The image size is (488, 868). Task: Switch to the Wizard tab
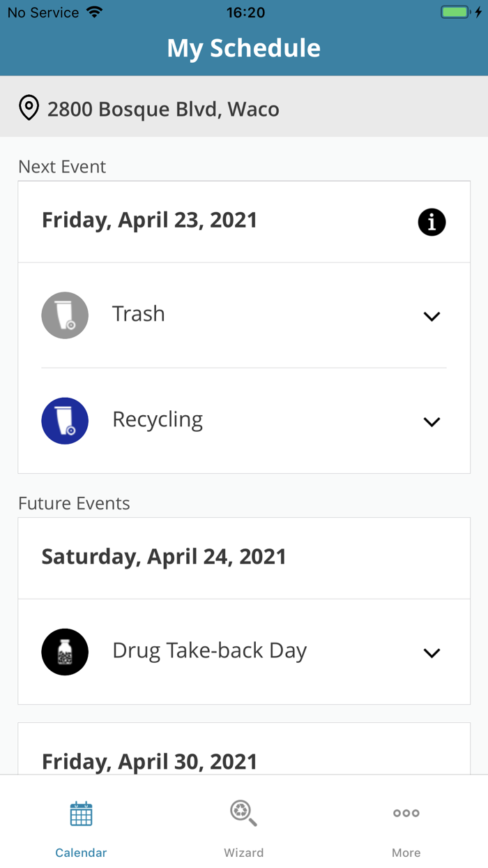tap(243, 852)
